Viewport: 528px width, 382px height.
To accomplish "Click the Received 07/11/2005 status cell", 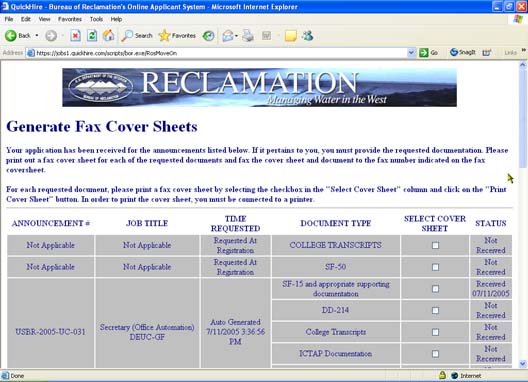I will click(x=491, y=289).
